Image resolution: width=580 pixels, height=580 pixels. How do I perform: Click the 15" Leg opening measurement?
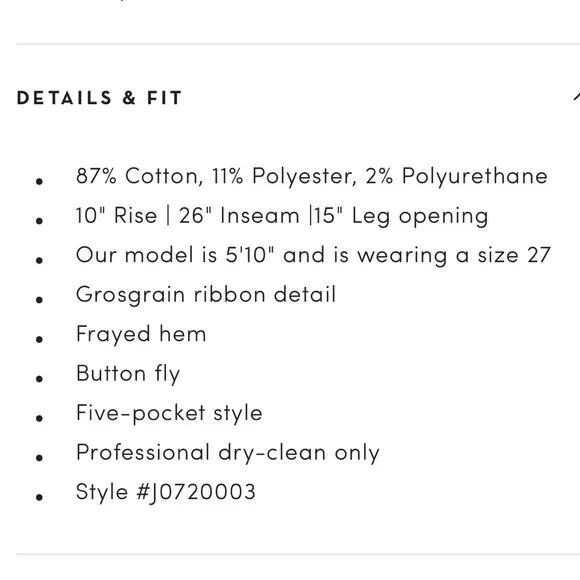click(401, 216)
